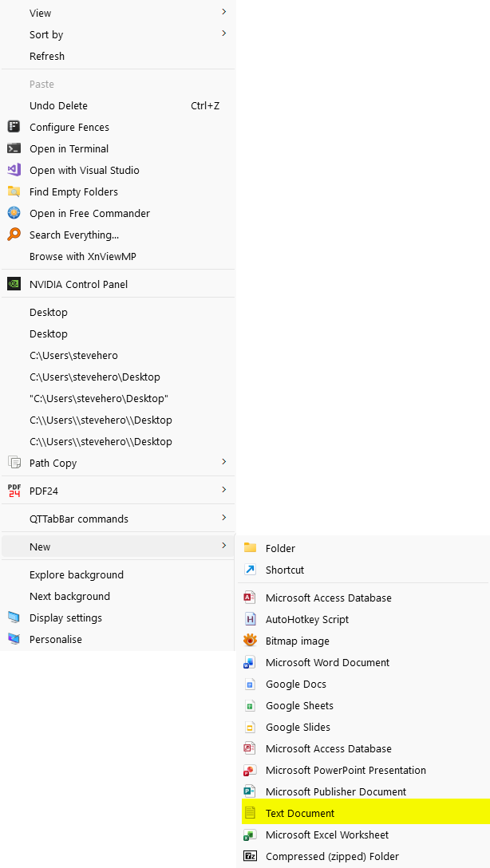
Task: Select Undo Delete menu item
Action: point(118,106)
